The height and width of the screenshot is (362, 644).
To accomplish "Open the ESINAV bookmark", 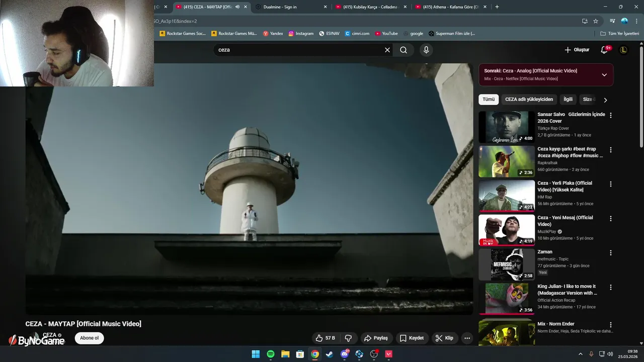I will [x=329, y=34].
